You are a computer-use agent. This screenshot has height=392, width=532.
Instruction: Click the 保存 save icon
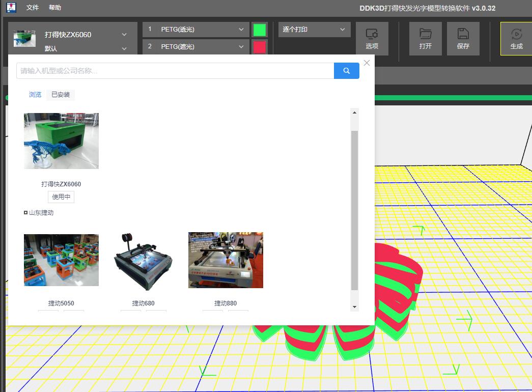click(463, 38)
